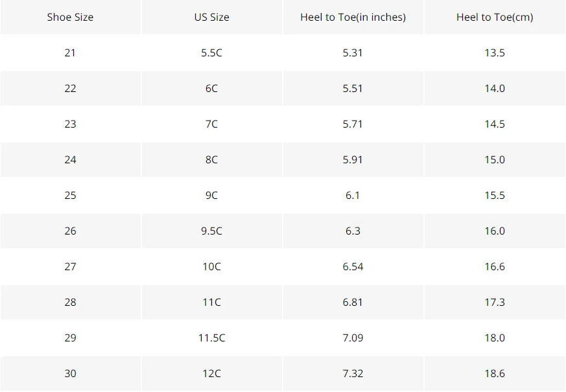This screenshot has height=392, width=566.
Task: Click the 6.3 inches value
Action: (353, 231)
